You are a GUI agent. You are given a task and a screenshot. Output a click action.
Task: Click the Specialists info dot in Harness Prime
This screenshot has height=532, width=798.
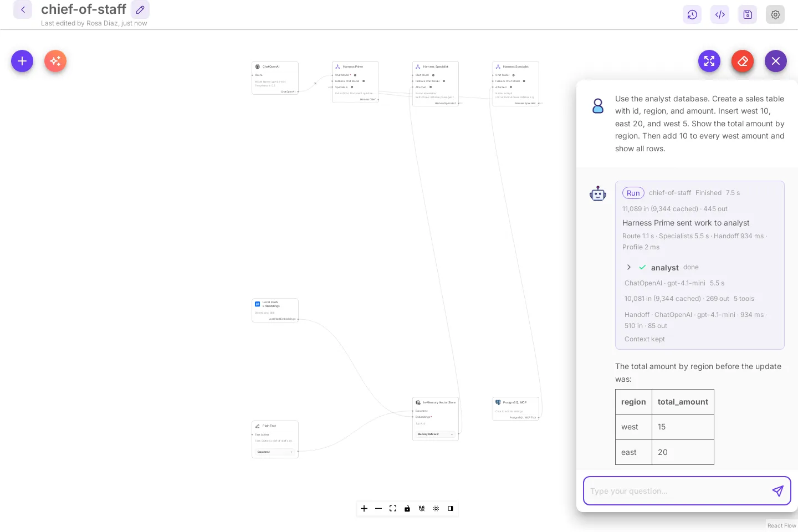[352, 87]
